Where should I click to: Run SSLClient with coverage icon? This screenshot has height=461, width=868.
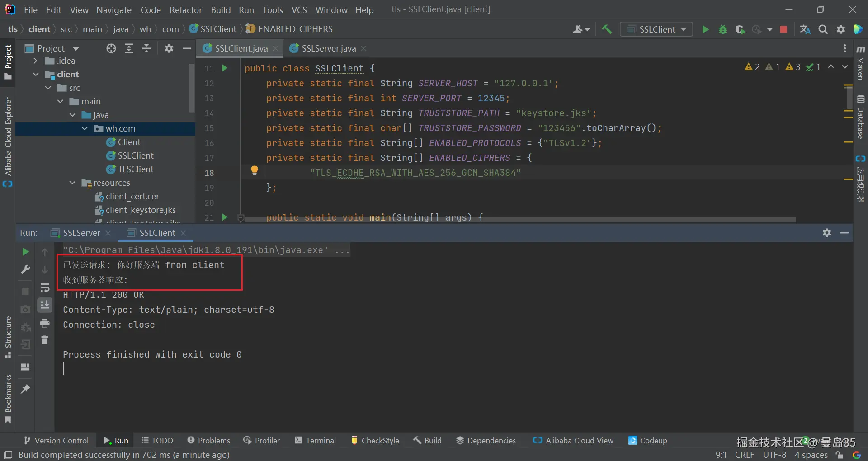tap(740, 29)
